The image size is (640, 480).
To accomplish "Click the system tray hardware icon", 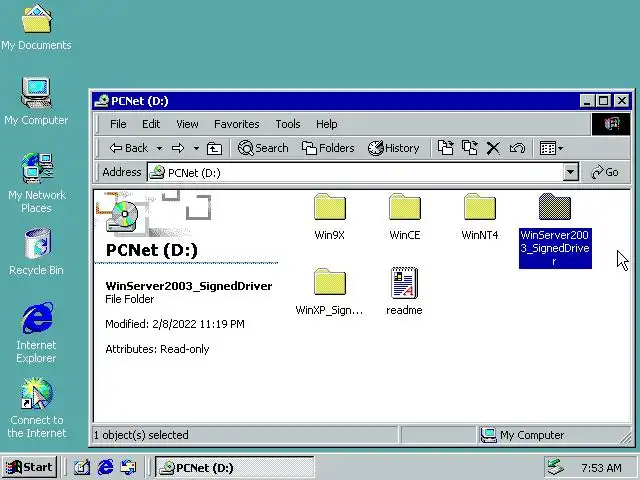I will (x=556, y=467).
